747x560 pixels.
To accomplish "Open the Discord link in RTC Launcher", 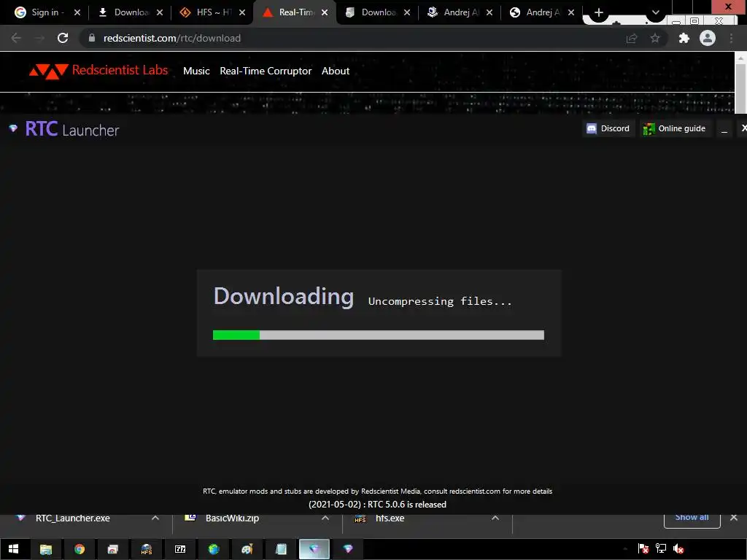I will coord(608,128).
